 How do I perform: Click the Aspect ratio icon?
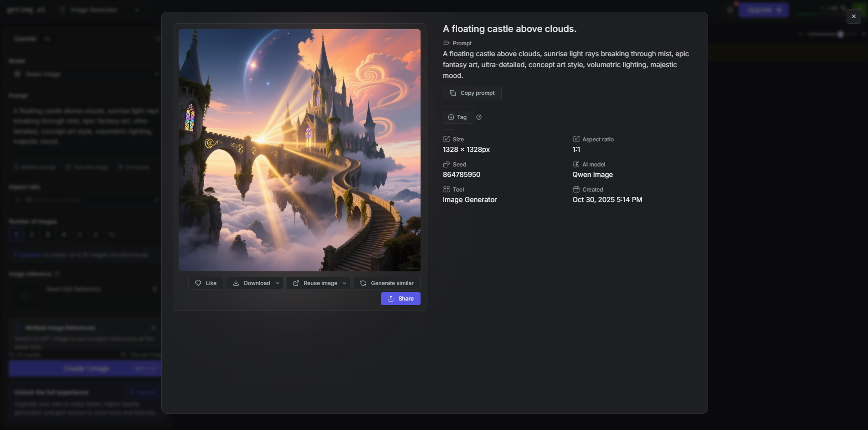(x=576, y=139)
